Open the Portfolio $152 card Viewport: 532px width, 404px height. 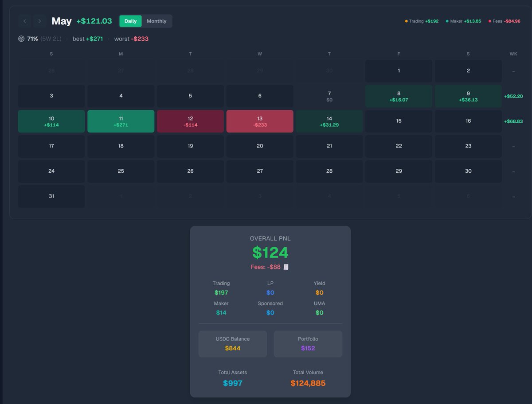(x=308, y=344)
